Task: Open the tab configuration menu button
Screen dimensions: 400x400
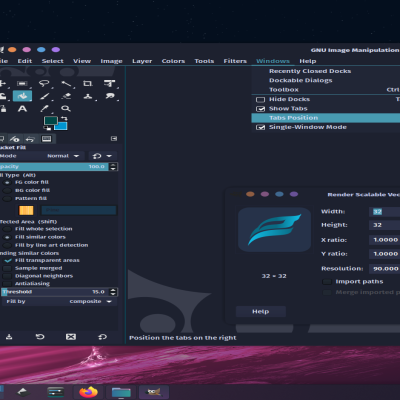Action: [x=114, y=138]
